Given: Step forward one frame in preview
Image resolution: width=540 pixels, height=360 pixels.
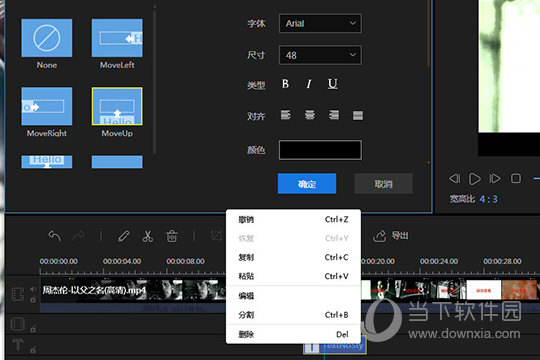Looking at the screenshot, I should click(x=495, y=178).
